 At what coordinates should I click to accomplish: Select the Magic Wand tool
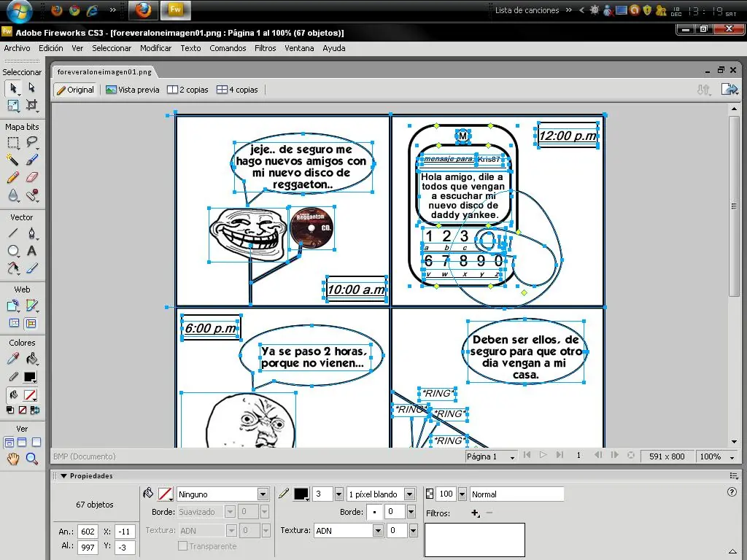coord(13,160)
